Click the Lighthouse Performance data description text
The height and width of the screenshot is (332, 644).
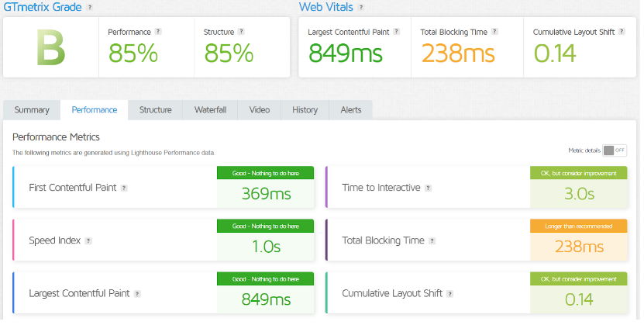pos(113,153)
